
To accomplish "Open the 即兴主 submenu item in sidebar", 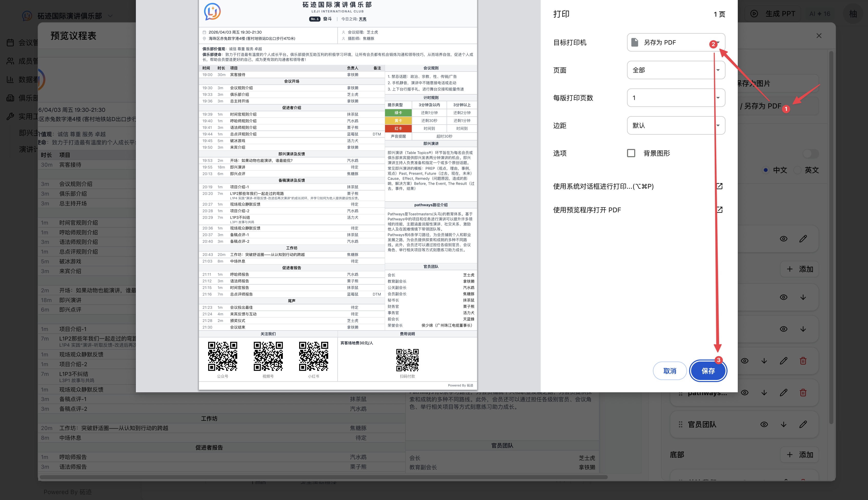I will [x=28, y=133].
